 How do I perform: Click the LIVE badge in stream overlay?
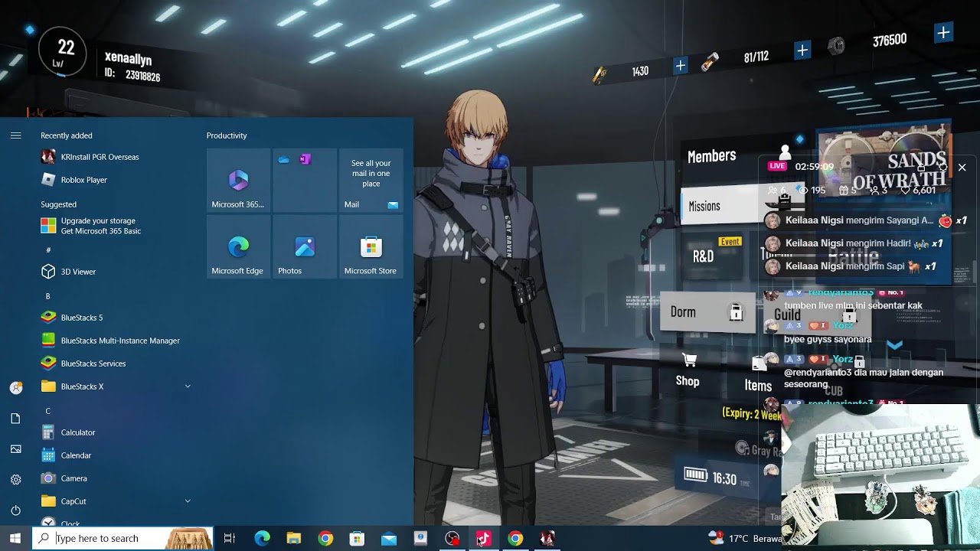pos(778,166)
